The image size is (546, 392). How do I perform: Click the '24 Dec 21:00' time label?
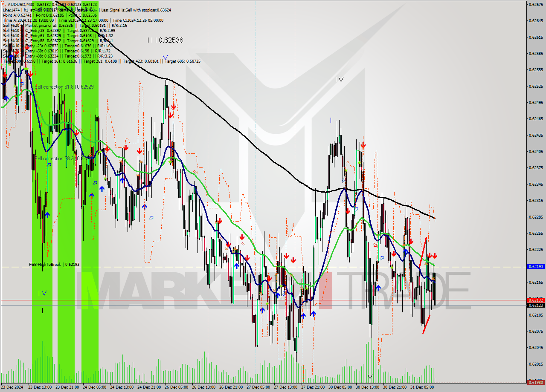(150, 387)
